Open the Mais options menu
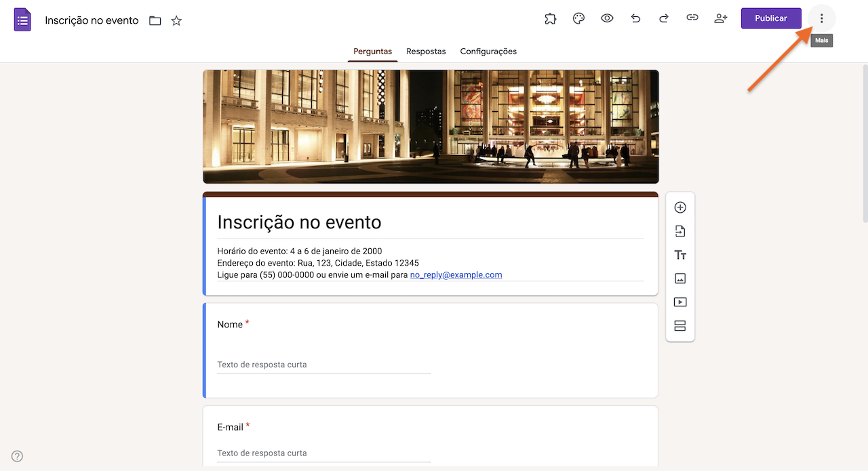The width and height of the screenshot is (868, 471). (821, 18)
